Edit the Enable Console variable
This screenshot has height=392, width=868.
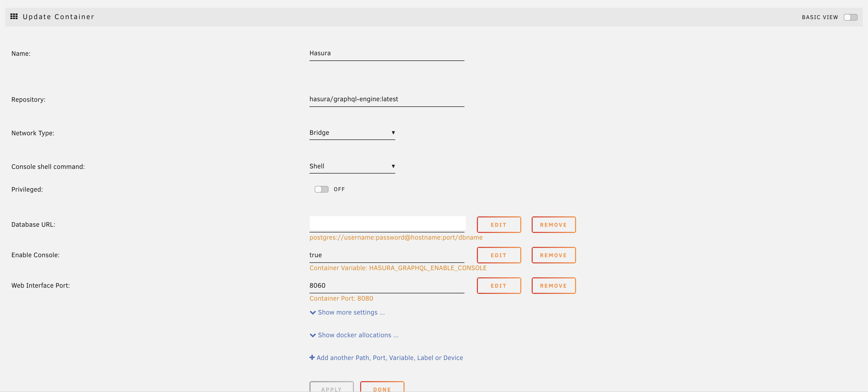pyautogui.click(x=499, y=255)
